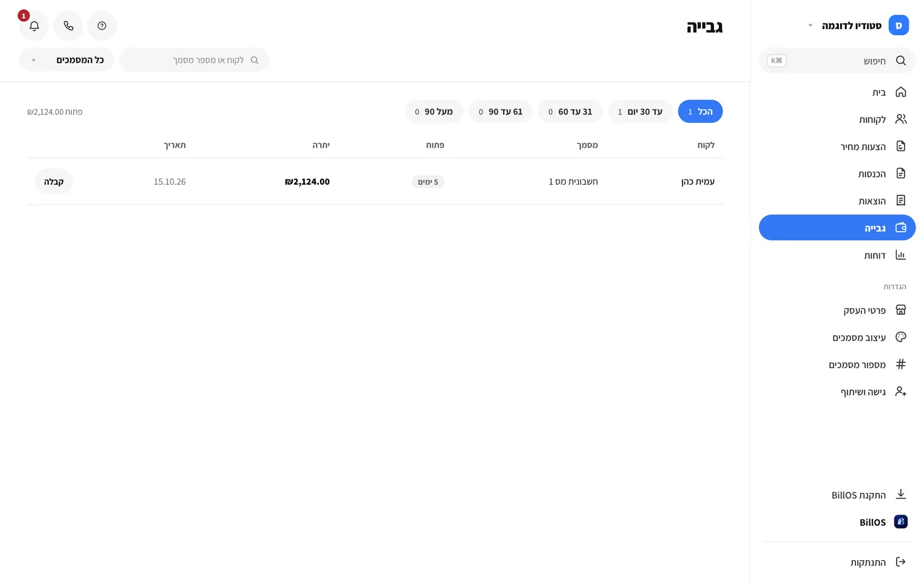The width and height of the screenshot is (924, 584).
Task: Click the מסמך column header
Action: pyautogui.click(x=587, y=145)
